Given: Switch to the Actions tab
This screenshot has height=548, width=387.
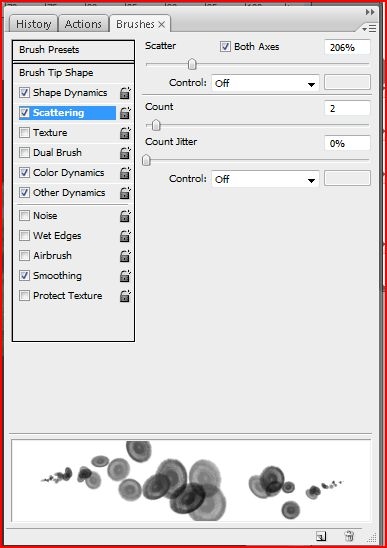Looking at the screenshot, I should (83, 24).
